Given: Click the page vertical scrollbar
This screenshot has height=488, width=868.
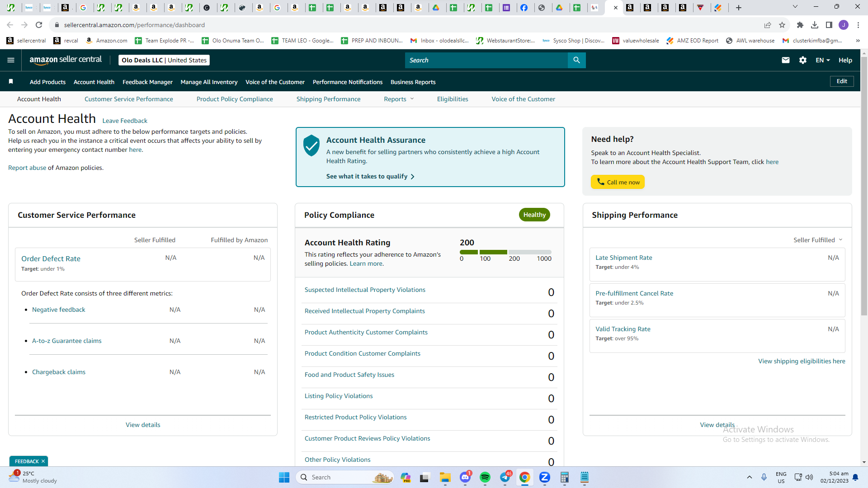Looking at the screenshot, I should pos(864,185).
